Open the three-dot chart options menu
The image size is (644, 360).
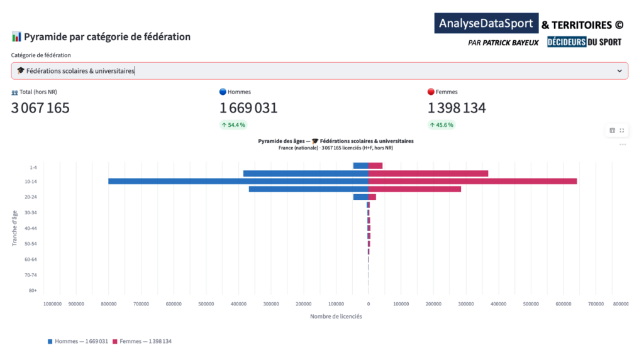tap(623, 145)
